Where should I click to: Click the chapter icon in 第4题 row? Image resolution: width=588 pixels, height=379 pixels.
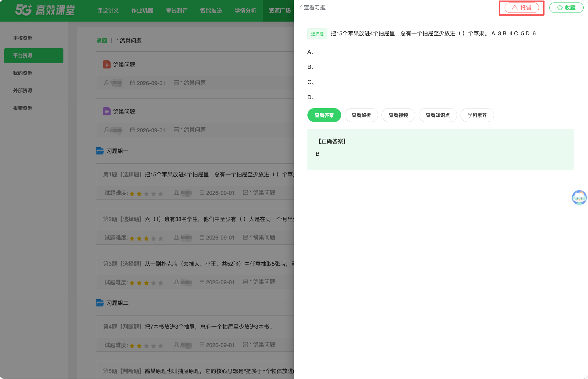point(246,345)
